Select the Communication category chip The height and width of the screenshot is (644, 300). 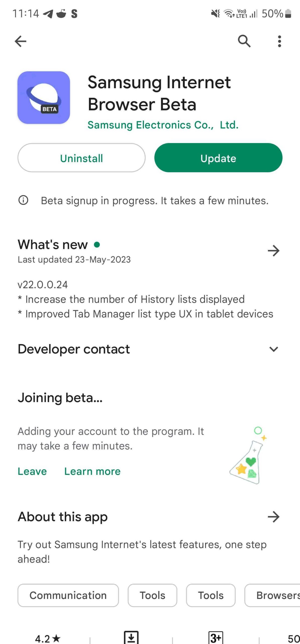(68, 595)
